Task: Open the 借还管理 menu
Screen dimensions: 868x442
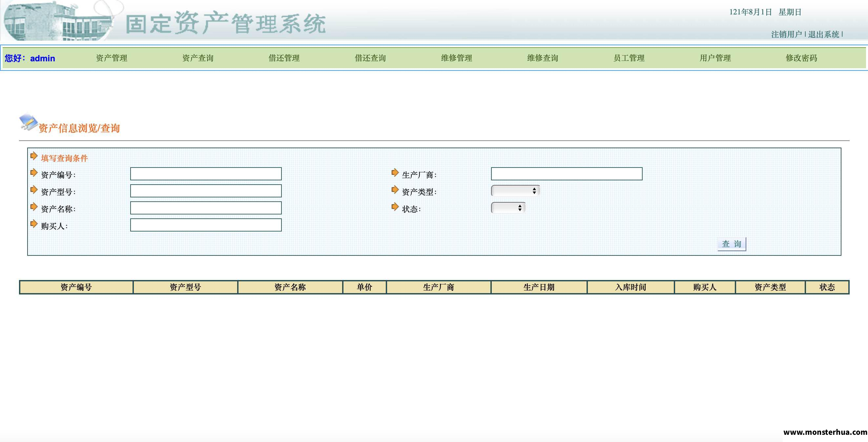Action: tap(284, 58)
